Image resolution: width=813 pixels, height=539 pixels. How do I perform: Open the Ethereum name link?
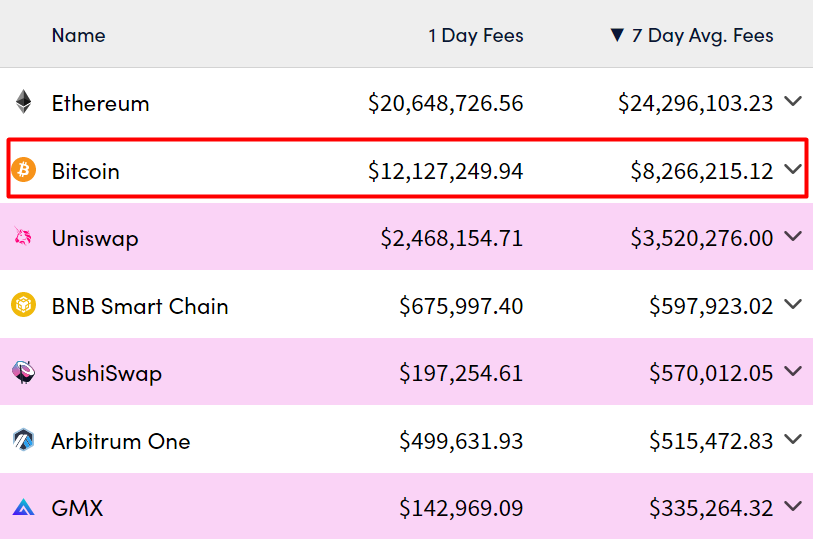[100, 103]
